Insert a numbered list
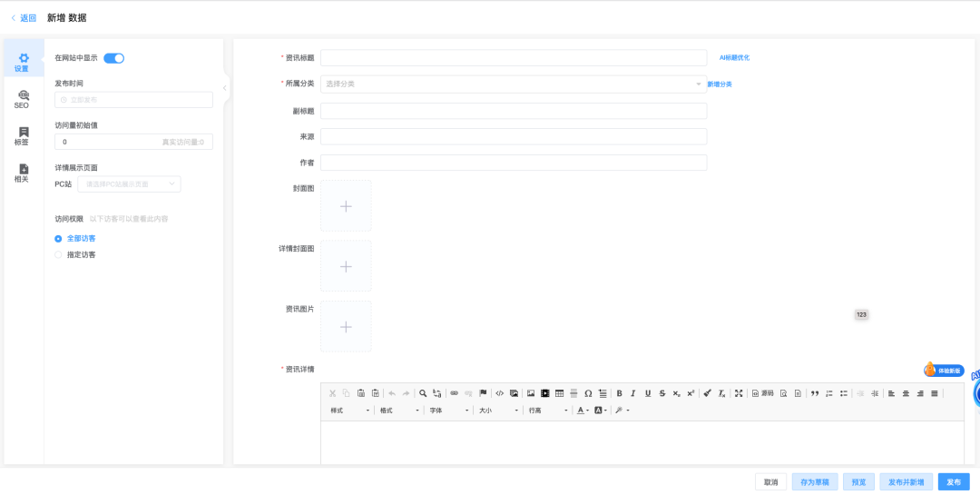 pyautogui.click(x=829, y=393)
